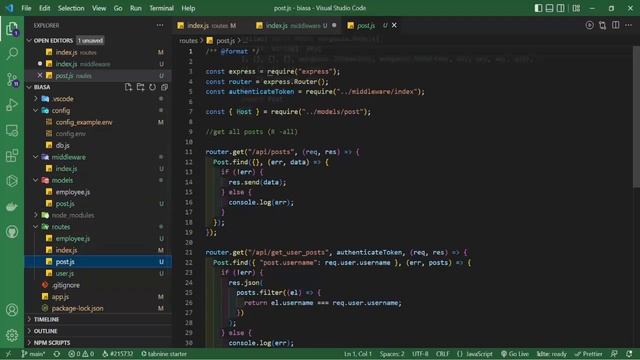Image resolution: width=640 pixels, height=360 pixels.
Task: Expand the .vscode folder
Action: tap(36, 99)
